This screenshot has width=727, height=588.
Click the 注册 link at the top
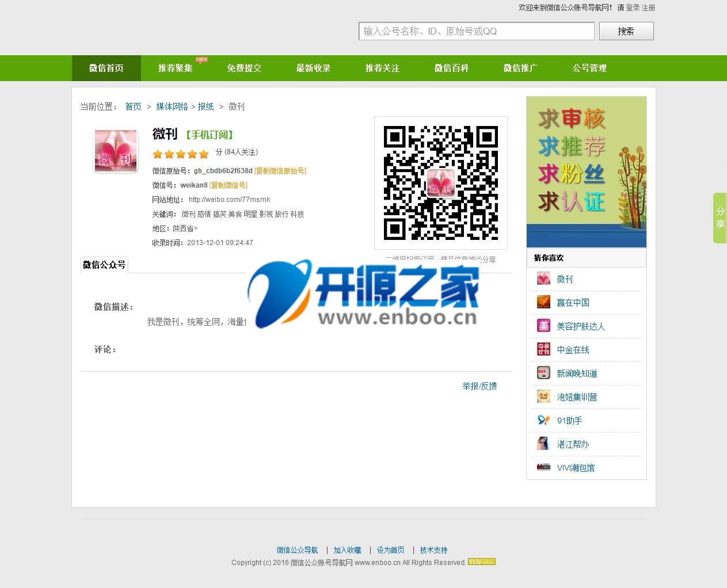coord(648,7)
